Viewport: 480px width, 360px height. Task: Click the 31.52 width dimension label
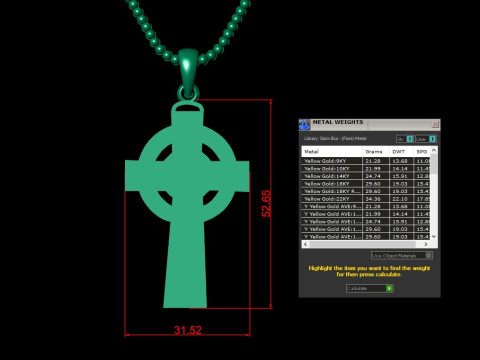tap(188, 330)
